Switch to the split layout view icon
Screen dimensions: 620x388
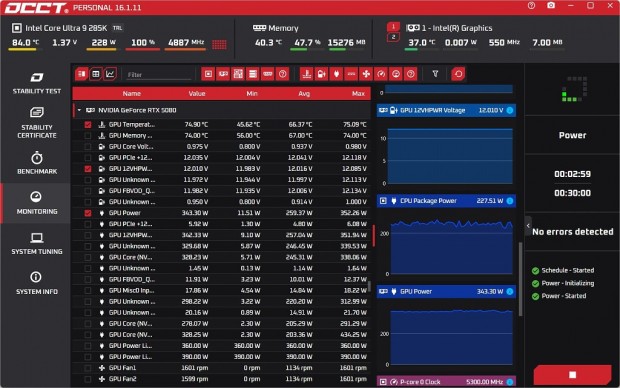click(x=81, y=74)
